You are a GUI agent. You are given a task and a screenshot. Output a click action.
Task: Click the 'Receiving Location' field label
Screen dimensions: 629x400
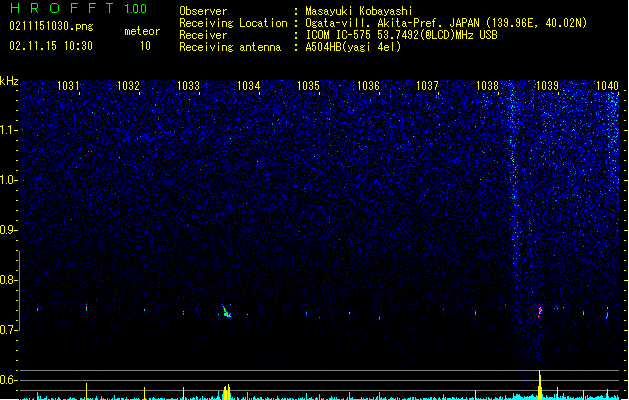[233, 23]
